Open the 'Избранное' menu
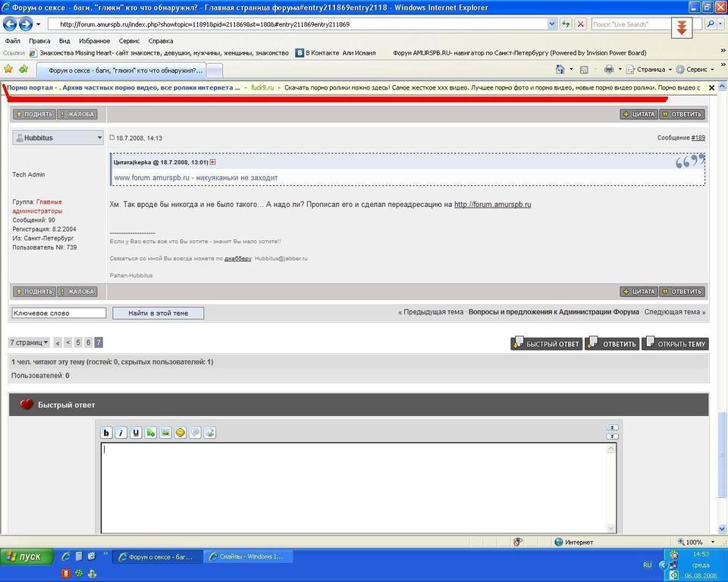 tap(95, 41)
